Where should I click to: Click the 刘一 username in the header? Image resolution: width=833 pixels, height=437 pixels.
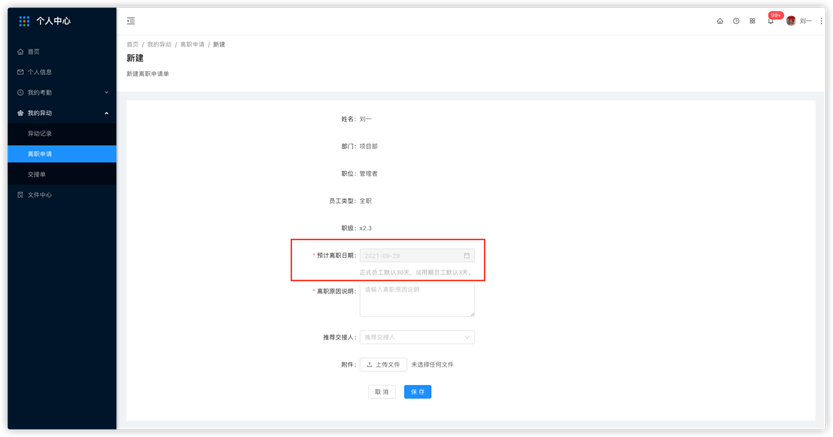pyautogui.click(x=806, y=21)
